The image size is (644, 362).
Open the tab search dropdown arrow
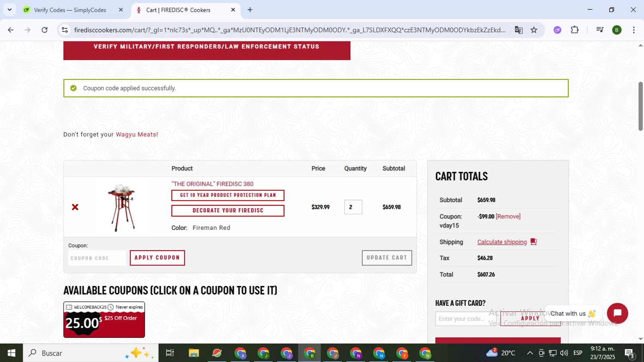click(x=9, y=10)
